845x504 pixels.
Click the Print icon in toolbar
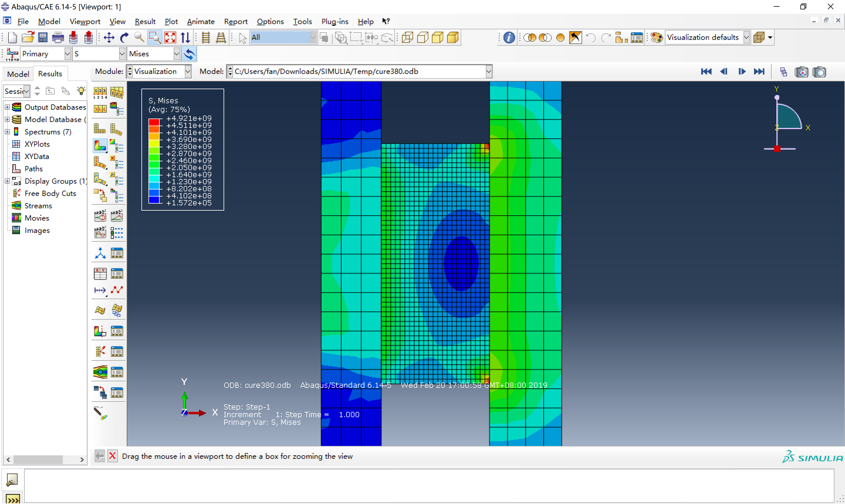click(58, 37)
